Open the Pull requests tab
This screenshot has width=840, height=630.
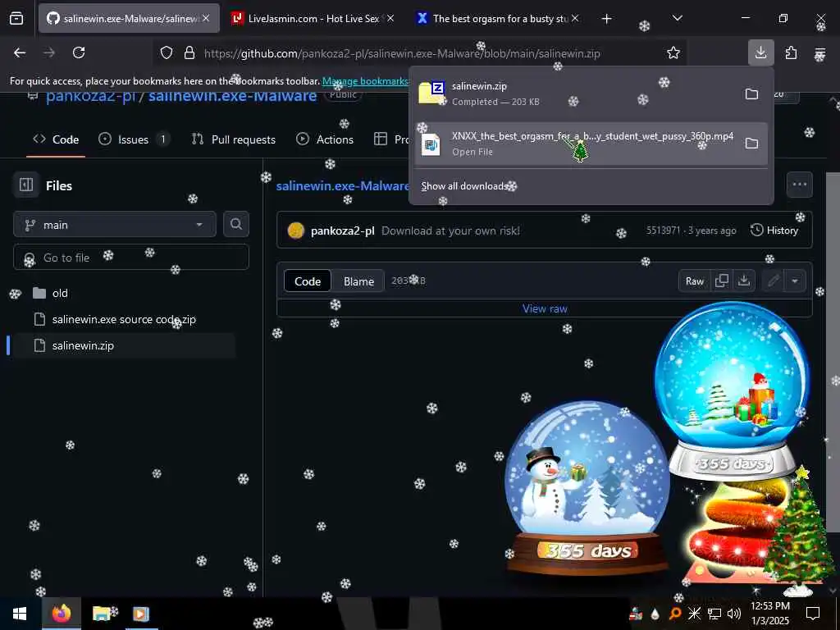click(x=234, y=139)
